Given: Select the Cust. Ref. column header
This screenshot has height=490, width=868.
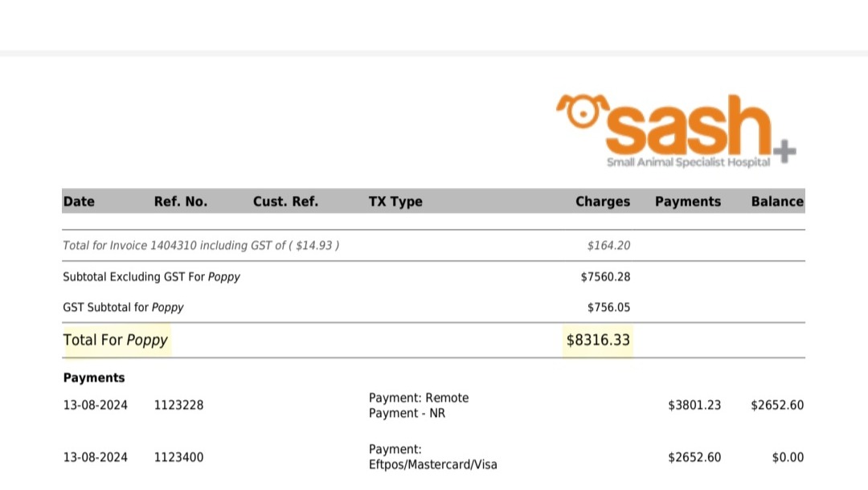Looking at the screenshot, I should pos(285,202).
